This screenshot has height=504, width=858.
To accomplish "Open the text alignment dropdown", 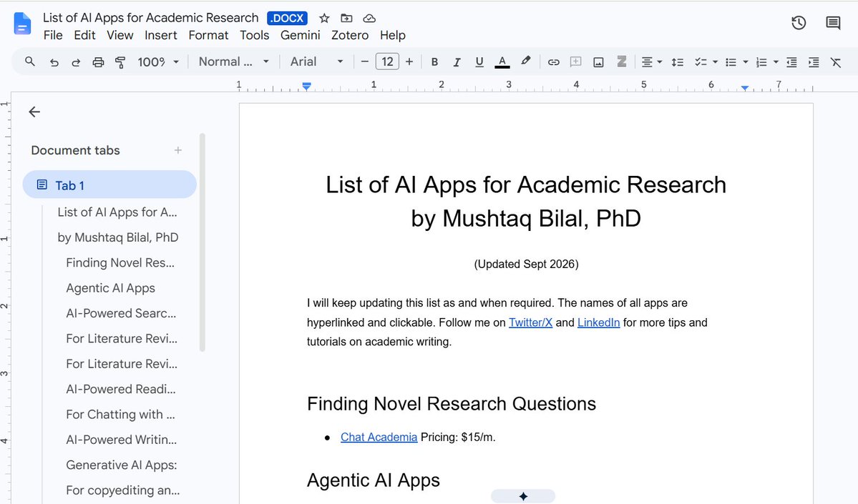I will pos(651,62).
